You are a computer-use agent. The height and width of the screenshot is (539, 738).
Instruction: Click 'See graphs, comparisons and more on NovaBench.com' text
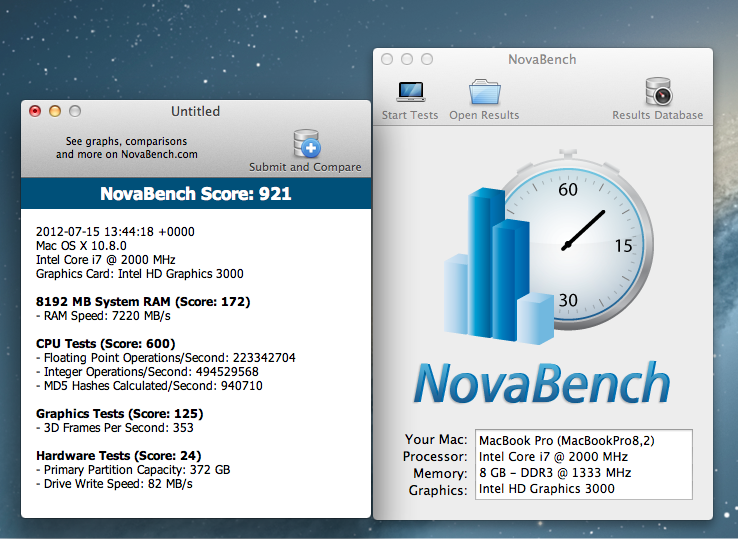click(127, 148)
